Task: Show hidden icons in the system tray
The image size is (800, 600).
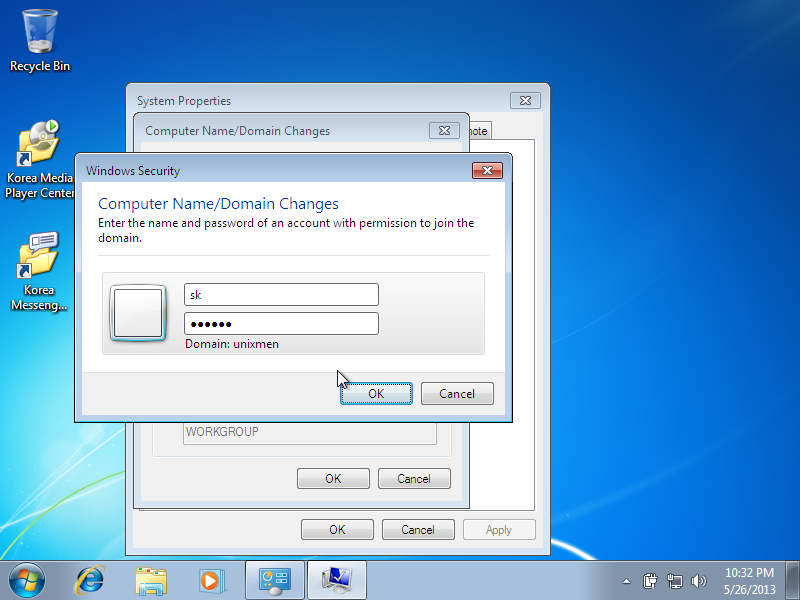Action: click(x=627, y=581)
